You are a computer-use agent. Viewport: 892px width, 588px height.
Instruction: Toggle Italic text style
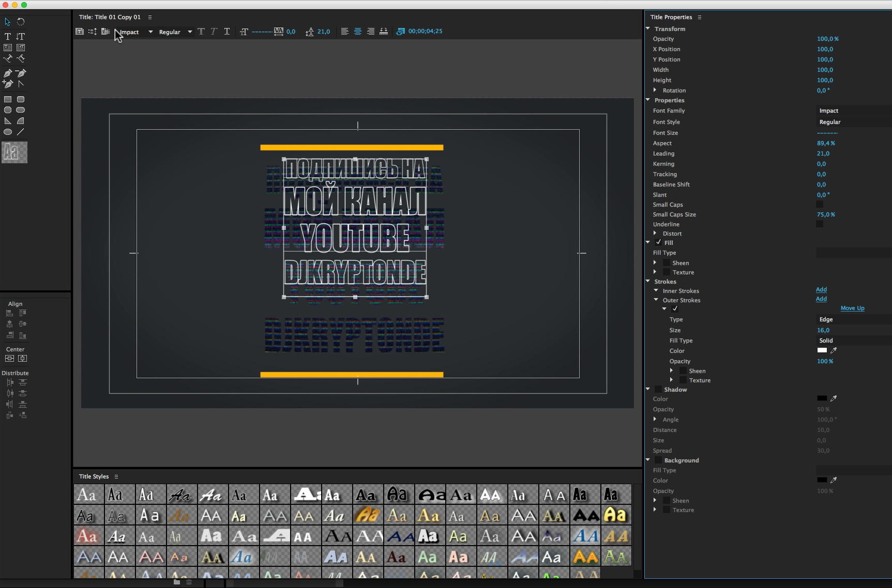pyautogui.click(x=214, y=32)
